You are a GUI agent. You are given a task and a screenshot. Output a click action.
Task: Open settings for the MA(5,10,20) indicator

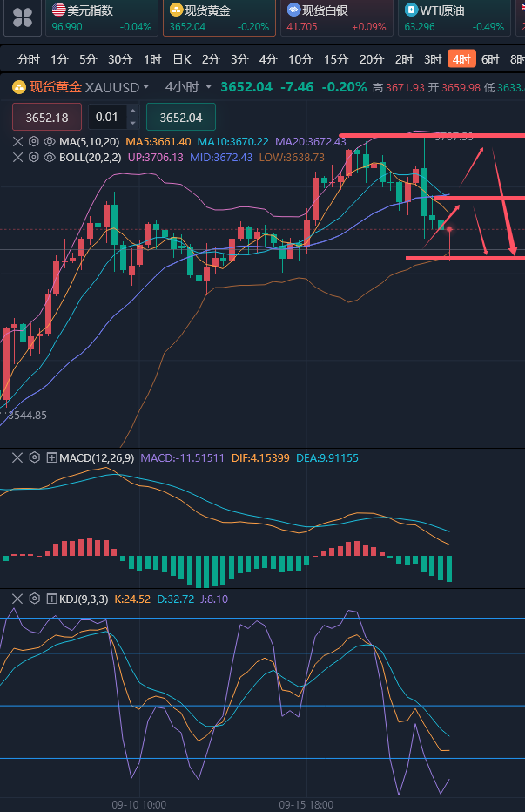[x=34, y=141]
